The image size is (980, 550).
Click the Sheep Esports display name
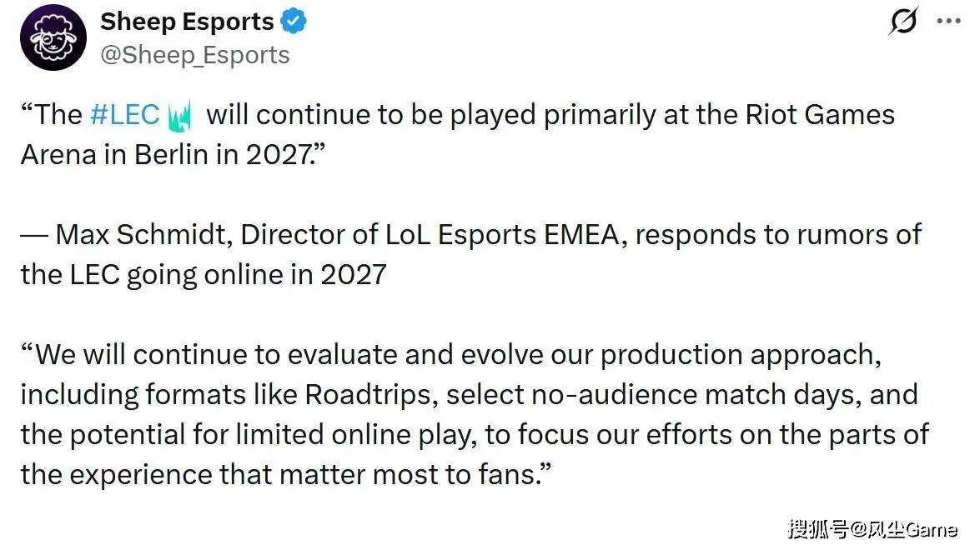(187, 22)
